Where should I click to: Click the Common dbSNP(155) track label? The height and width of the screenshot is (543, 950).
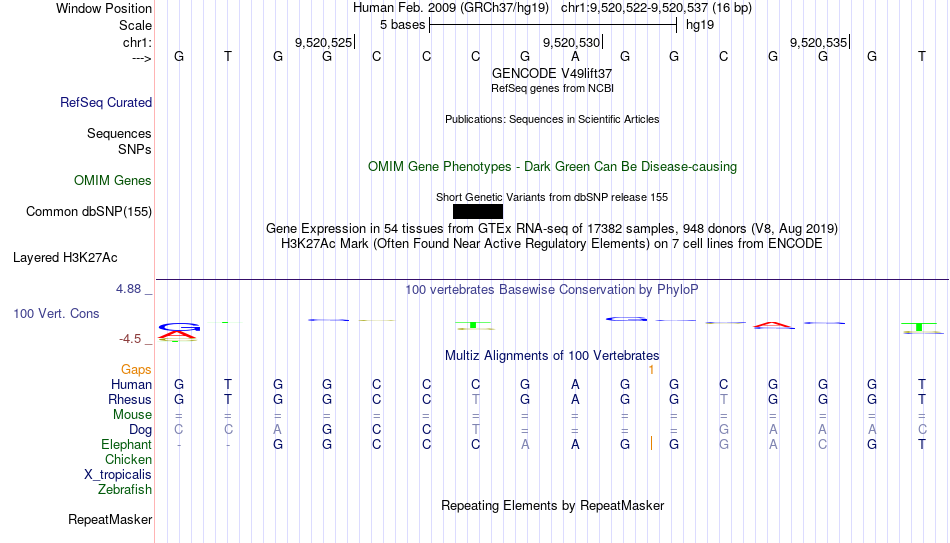[x=89, y=212]
